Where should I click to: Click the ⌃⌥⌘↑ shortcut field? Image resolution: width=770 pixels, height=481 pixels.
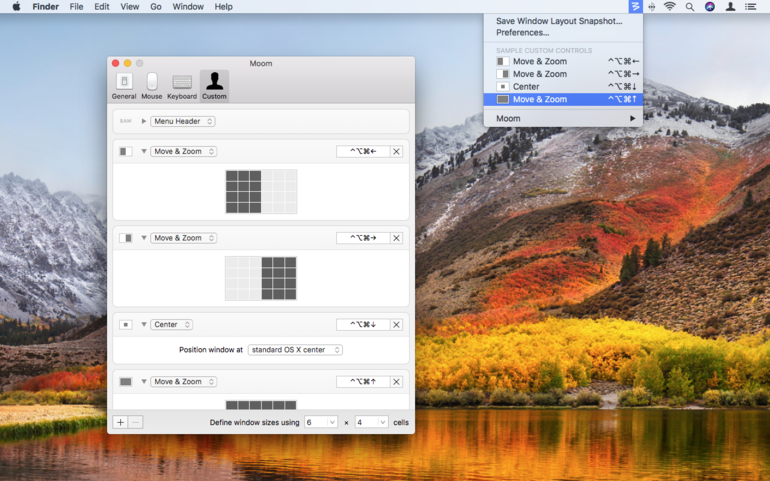point(363,381)
